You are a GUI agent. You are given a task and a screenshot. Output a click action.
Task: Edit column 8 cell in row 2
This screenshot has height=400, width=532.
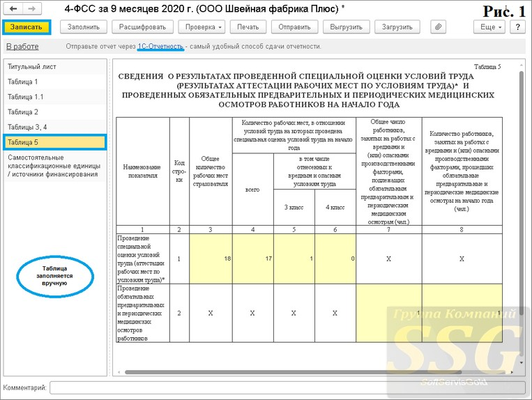point(462,313)
